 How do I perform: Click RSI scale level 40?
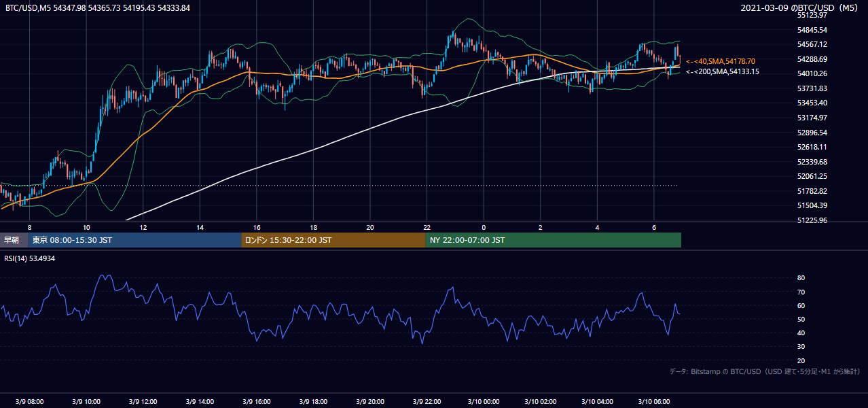tap(801, 333)
